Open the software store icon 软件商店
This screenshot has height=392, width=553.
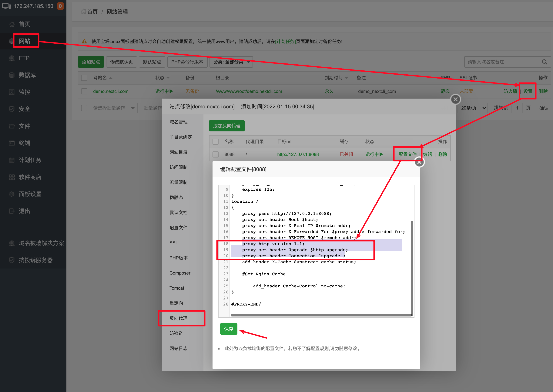tap(12, 177)
